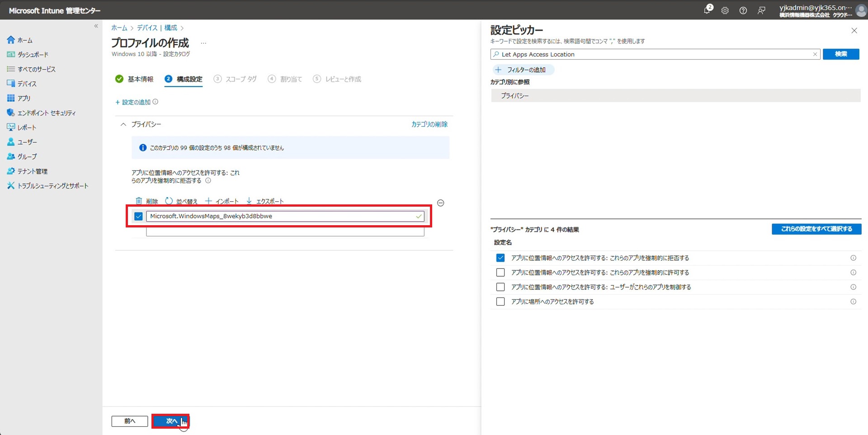Check 'アプリに場所へのアクセスを許可する' setting
Image resolution: width=868 pixels, height=435 pixels.
pyautogui.click(x=500, y=302)
